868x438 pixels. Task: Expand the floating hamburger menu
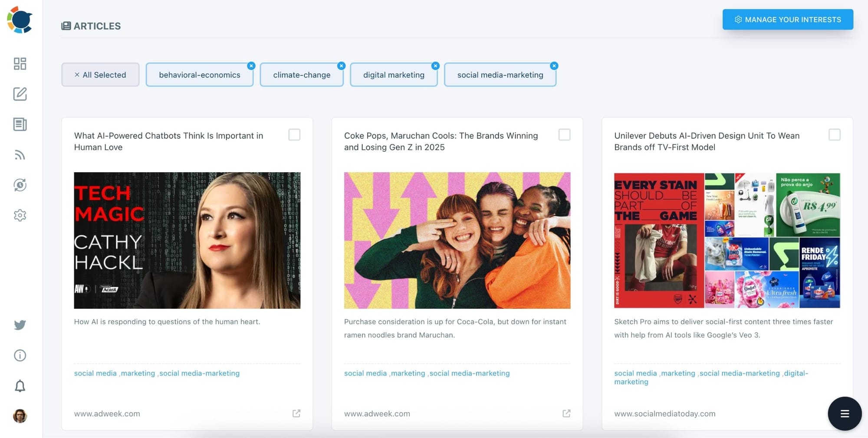tap(844, 413)
